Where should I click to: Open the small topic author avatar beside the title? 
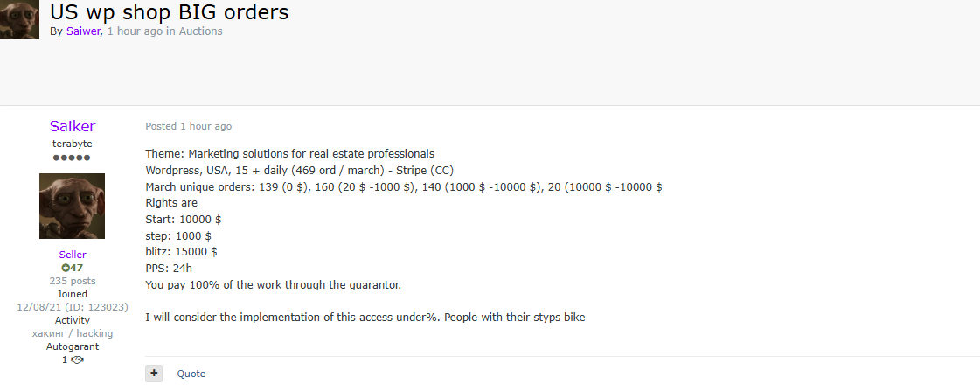[19, 19]
